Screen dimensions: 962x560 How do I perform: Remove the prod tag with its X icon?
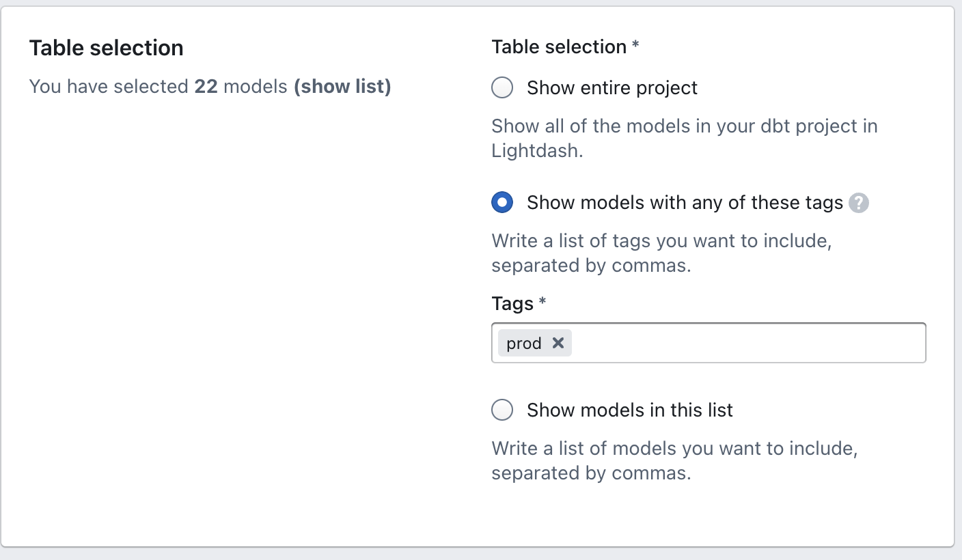click(558, 343)
